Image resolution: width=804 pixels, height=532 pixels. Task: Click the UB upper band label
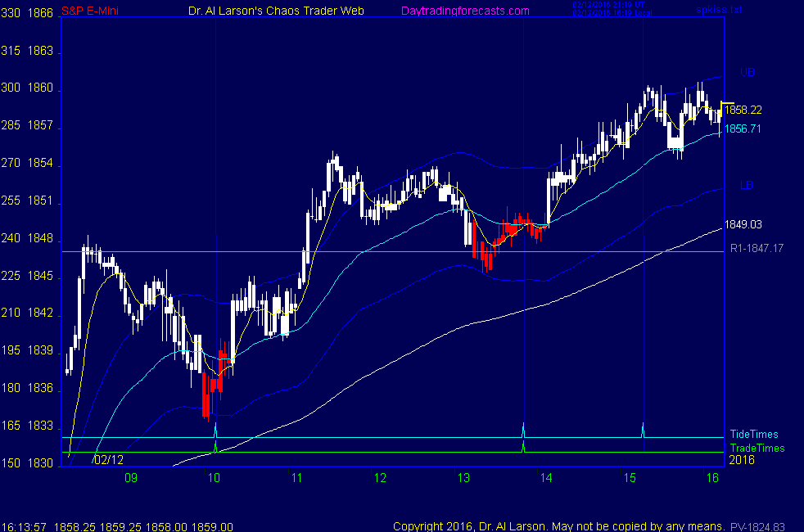747,73
